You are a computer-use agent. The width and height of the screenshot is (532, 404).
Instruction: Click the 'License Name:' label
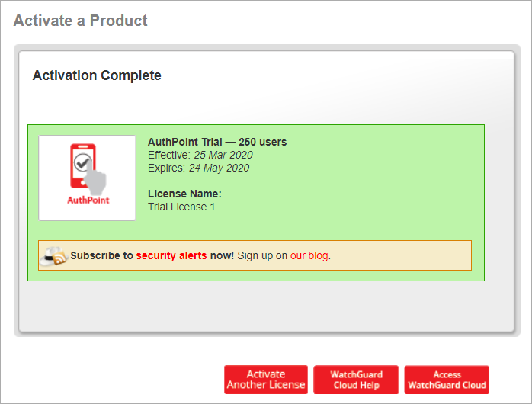[184, 194]
